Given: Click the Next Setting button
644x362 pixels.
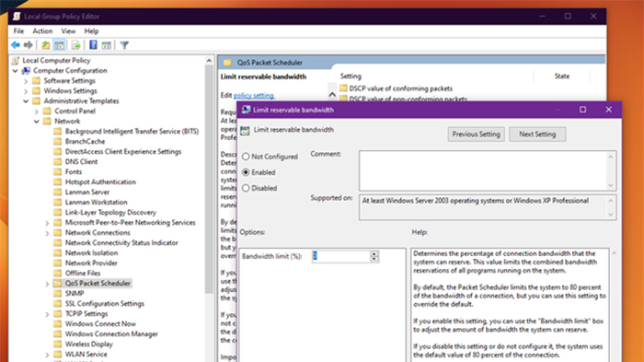Looking at the screenshot, I should coord(537,134).
